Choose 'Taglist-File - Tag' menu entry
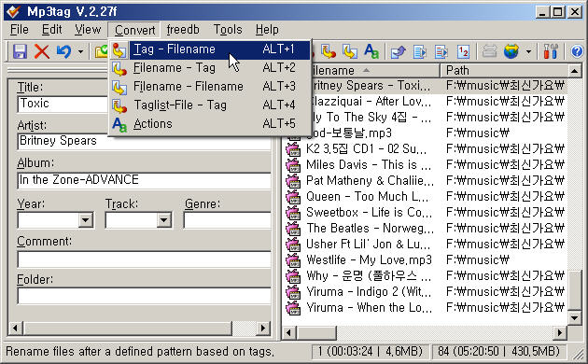This screenshot has height=364, width=588. pyautogui.click(x=210, y=105)
